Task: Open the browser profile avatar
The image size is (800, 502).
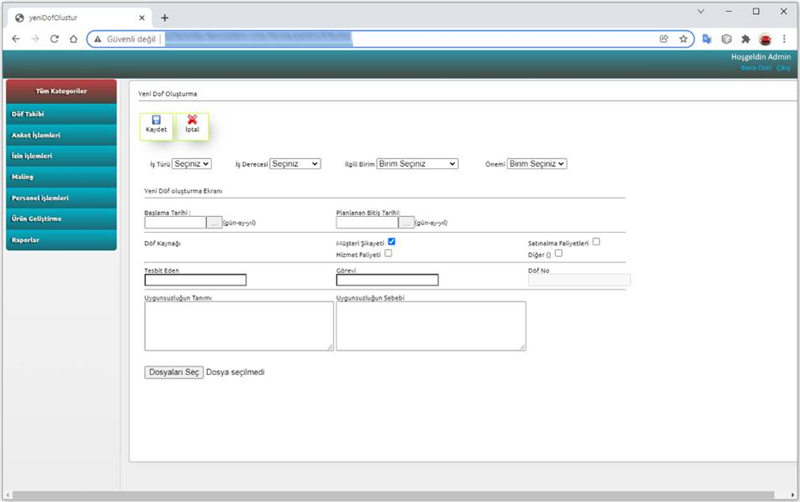Action: [765, 39]
